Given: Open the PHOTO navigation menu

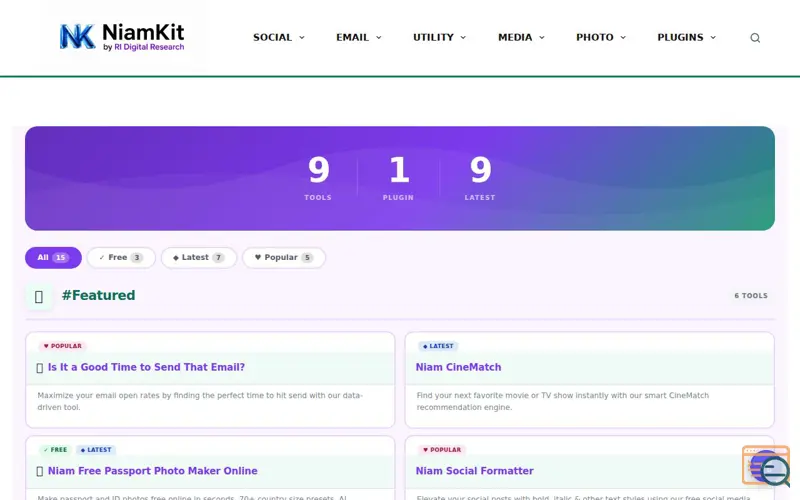Looking at the screenshot, I should 594,37.
